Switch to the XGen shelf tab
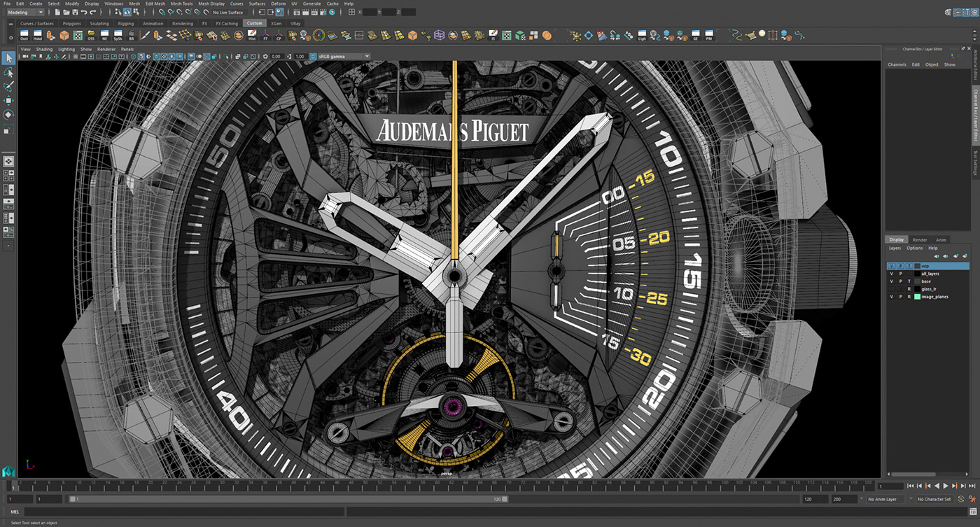The image size is (980, 527). click(276, 23)
